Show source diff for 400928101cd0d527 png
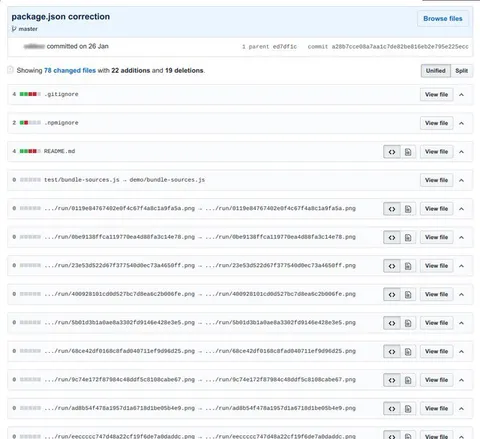 pyautogui.click(x=392, y=295)
